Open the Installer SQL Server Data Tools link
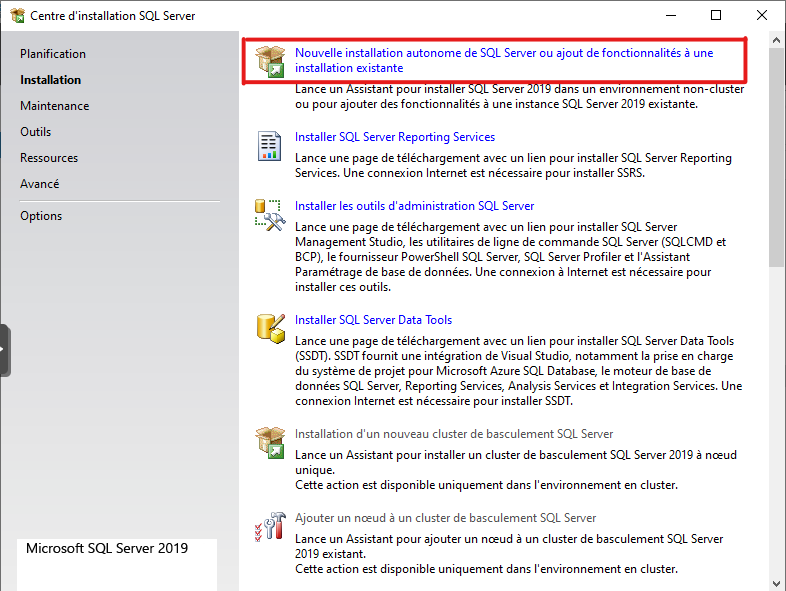This screenshot has height=591, width=786. click(373, 320)
